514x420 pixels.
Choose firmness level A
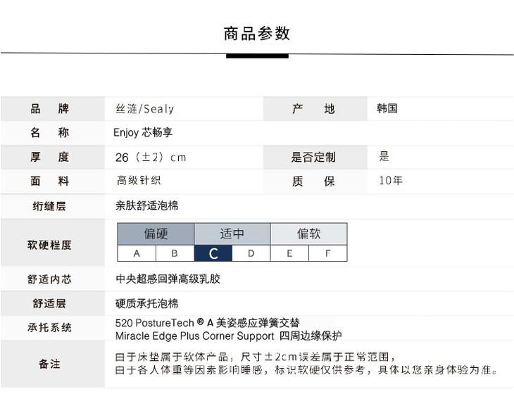pos(137,253)
